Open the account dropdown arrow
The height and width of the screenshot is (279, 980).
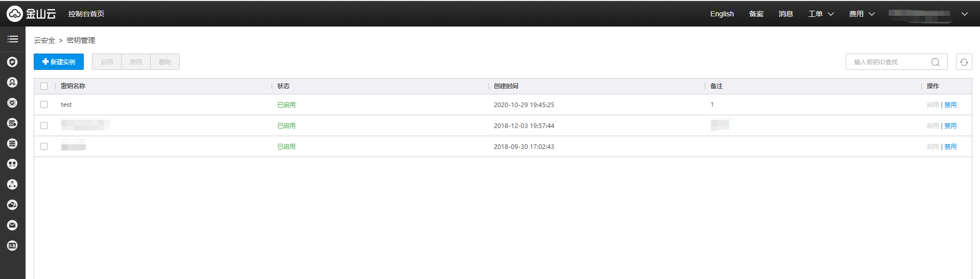tap(964, 14)
